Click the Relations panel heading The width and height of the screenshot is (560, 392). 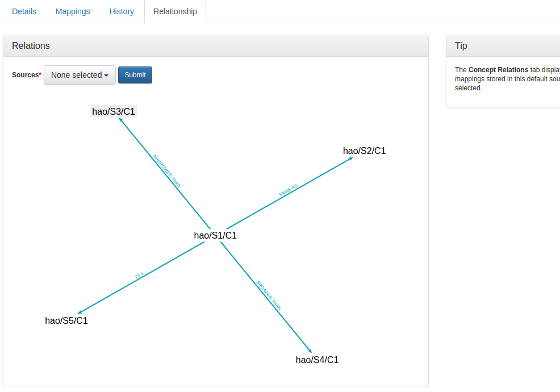pos(31,46)
